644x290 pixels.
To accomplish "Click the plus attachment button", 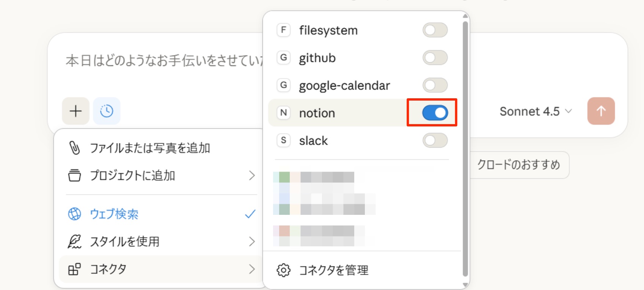I will point(76,111).
